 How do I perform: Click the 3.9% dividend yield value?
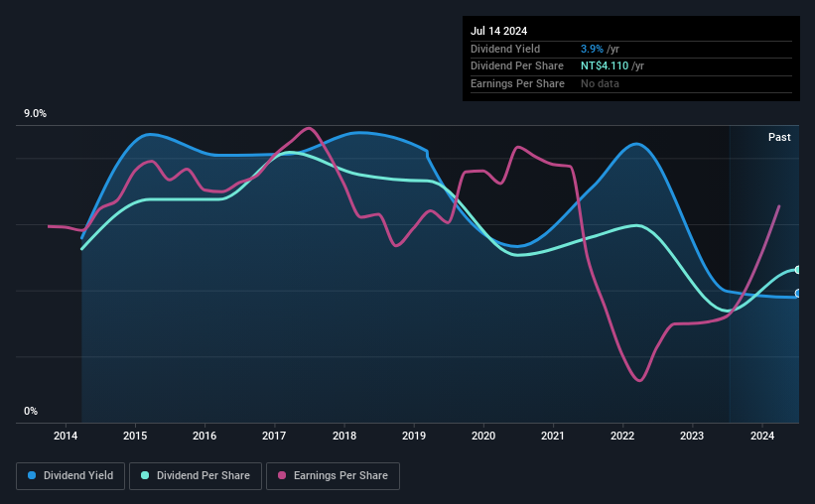click(x=592, y=49)
